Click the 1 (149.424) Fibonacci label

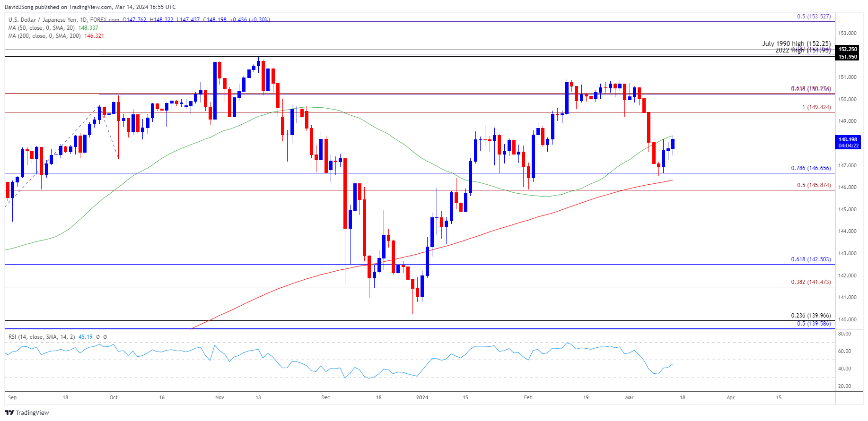(816, 107)
